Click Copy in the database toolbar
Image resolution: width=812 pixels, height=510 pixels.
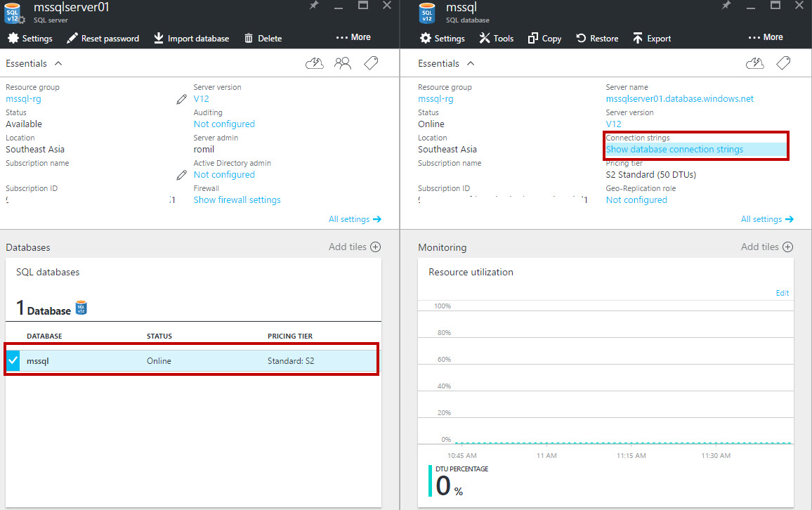point(544,39)
